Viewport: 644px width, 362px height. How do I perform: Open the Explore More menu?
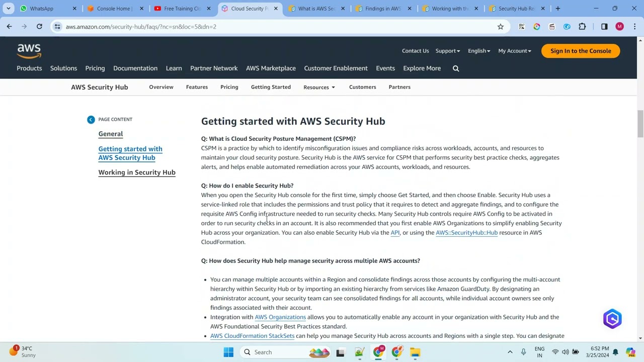point(422,68)
